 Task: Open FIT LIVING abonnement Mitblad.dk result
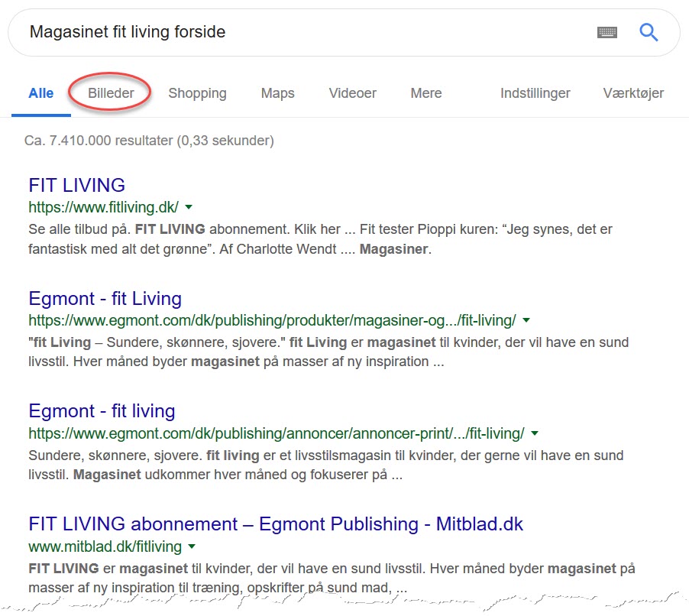click(275, 524)
